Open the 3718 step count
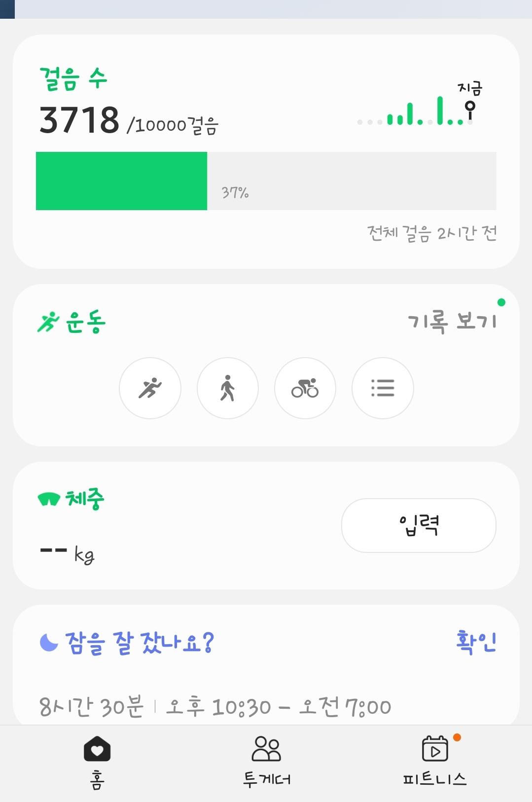 (79, 120)
